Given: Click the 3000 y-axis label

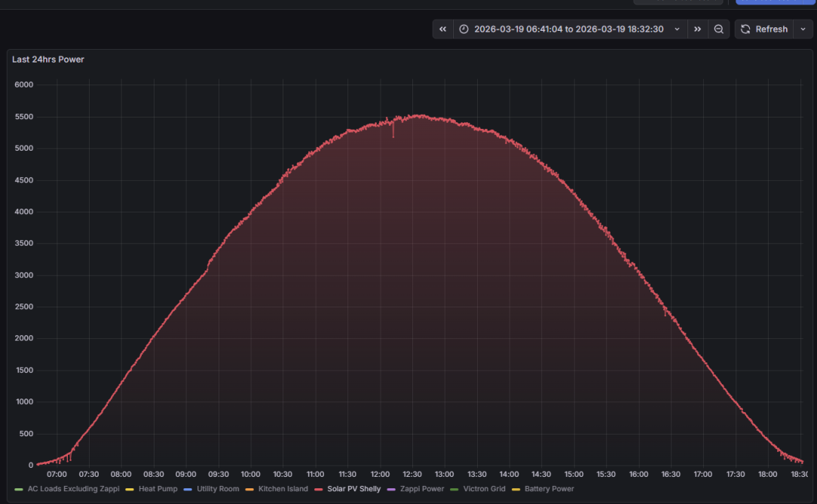Looking at the screenshot, I should tap(24, 275).
